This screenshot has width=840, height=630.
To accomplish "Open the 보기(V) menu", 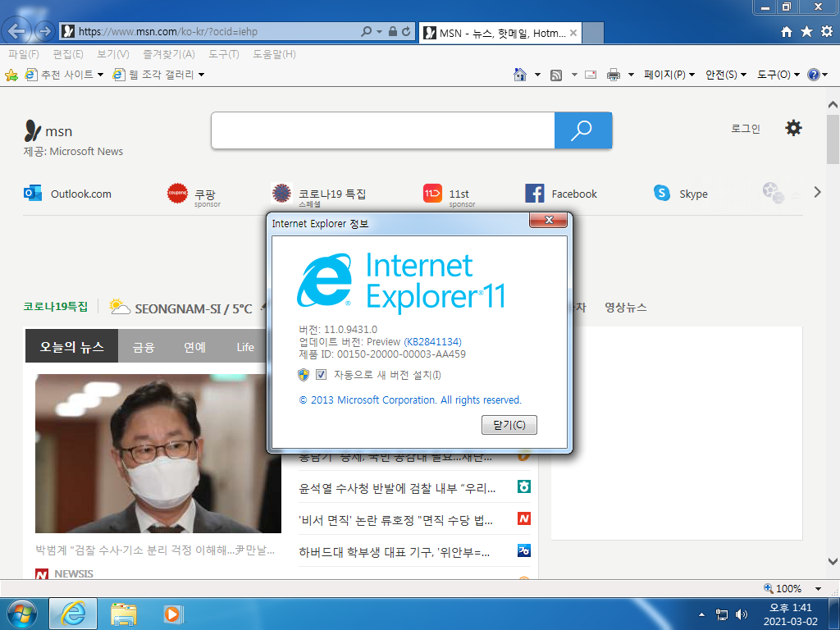I will [113, 54].
